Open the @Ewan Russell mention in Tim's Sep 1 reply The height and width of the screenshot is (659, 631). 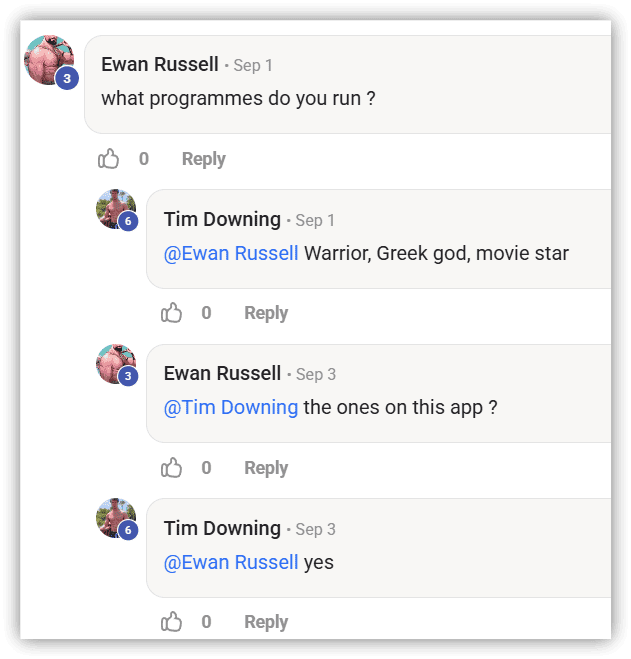231,253
